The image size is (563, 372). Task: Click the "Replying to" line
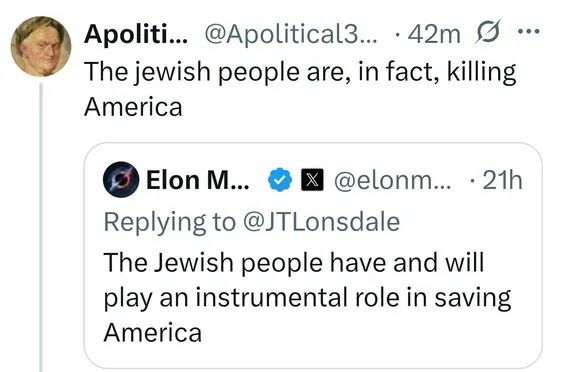pos(252,222)
